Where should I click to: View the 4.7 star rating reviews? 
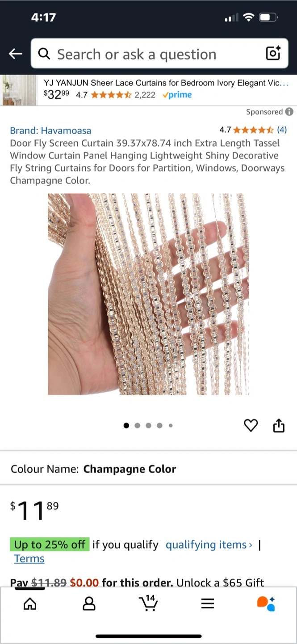[253, 130]
